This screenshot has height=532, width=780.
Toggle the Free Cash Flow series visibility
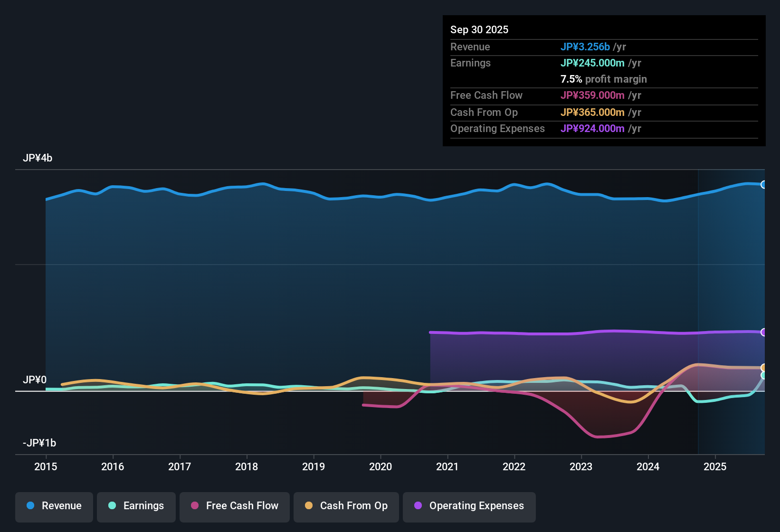[x=234, y=506]
